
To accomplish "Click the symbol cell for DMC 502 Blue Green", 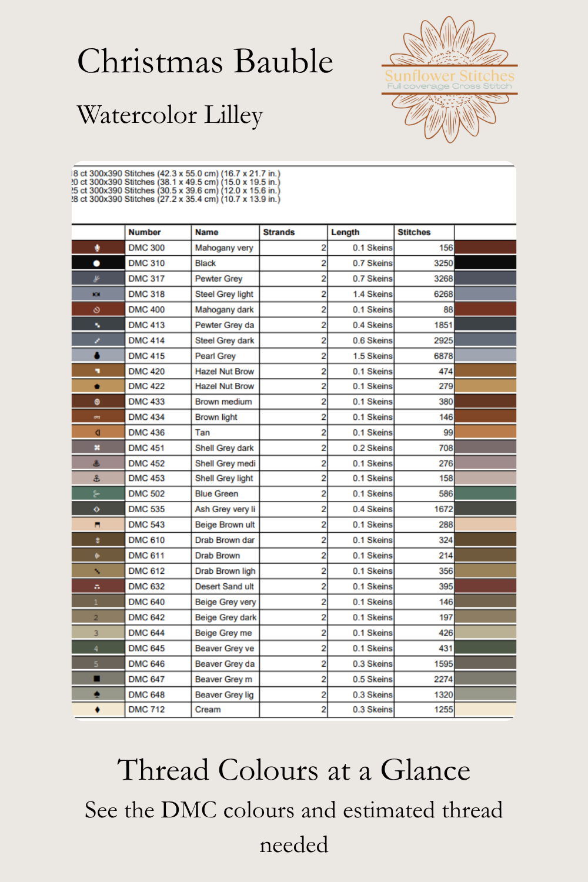I will 98,494.
